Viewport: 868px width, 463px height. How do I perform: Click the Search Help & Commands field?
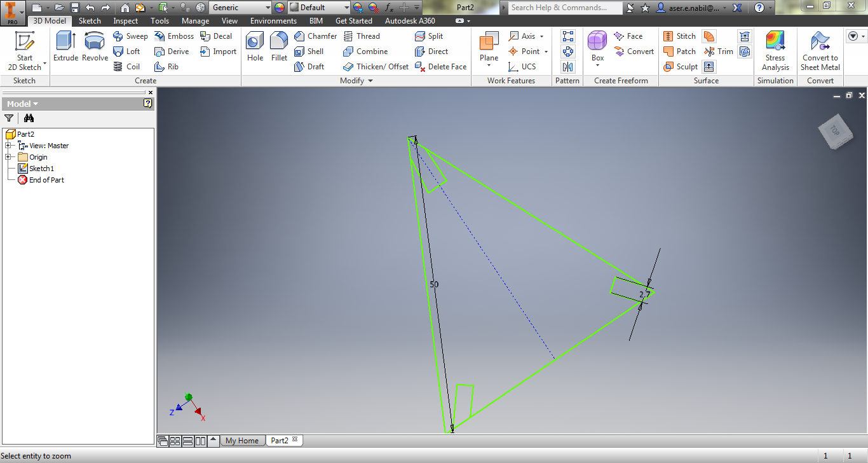(x=566, y=8)
